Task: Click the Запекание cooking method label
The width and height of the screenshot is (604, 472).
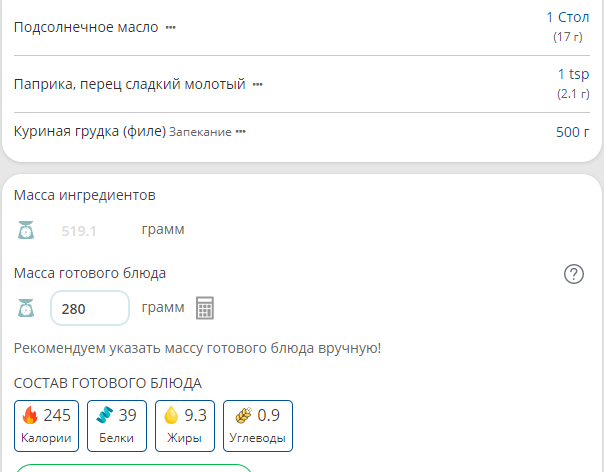Action: 200,132
